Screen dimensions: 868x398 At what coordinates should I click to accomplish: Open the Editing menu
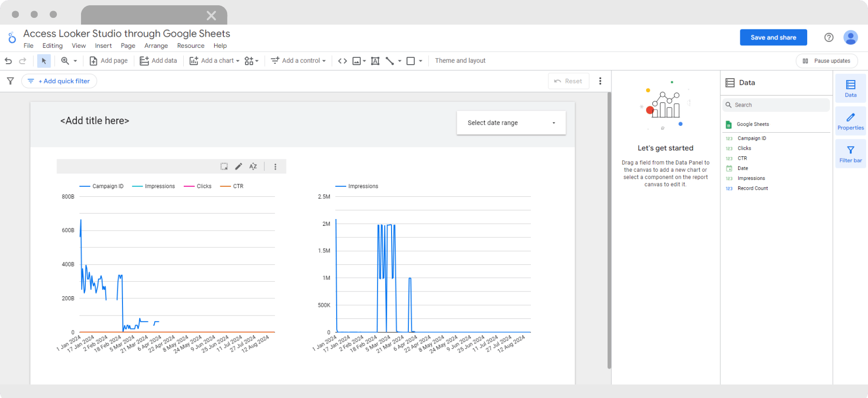pos(53,46)
